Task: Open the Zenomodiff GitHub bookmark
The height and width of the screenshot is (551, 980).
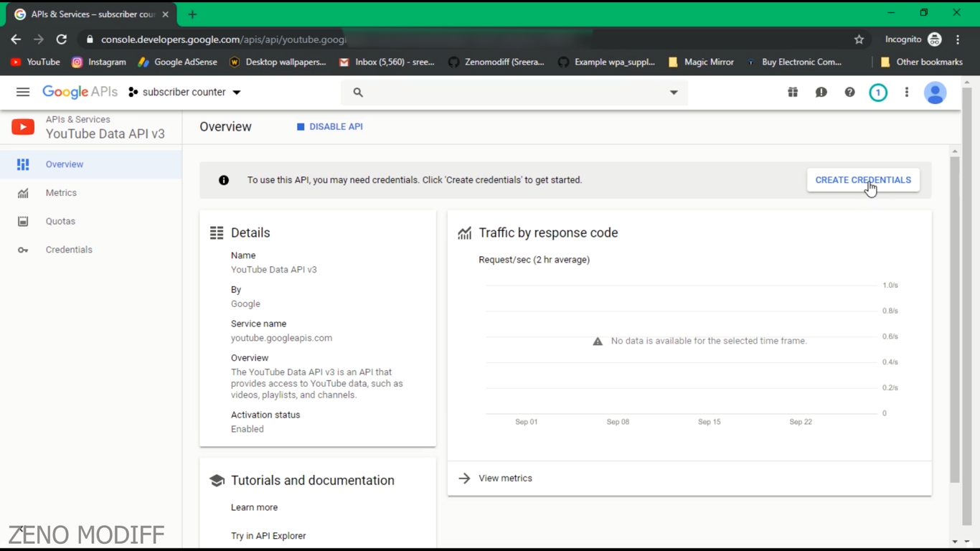Action: click(x=496, y=62)
